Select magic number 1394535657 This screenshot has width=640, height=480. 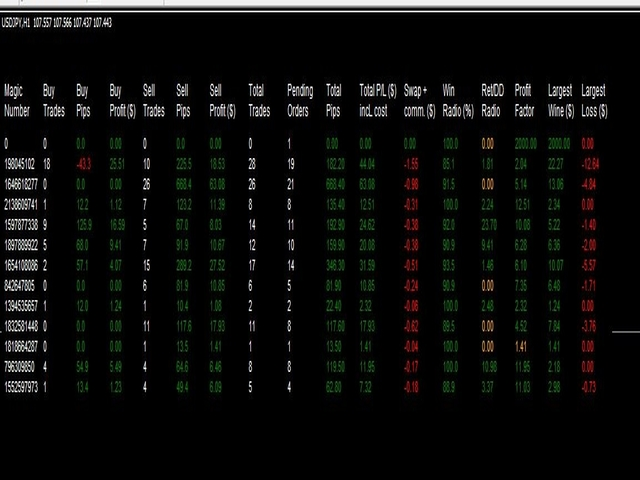pyautogui.click(x=21, y=306)
